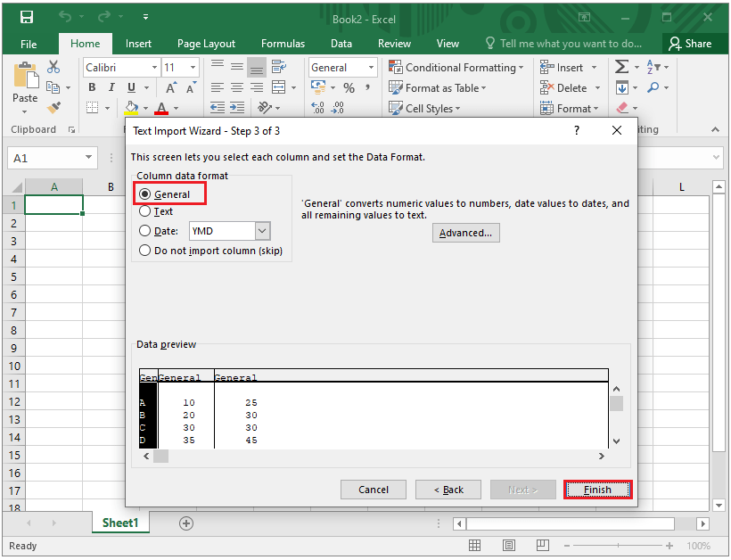Choose the Text data format option

click(144, 212)
